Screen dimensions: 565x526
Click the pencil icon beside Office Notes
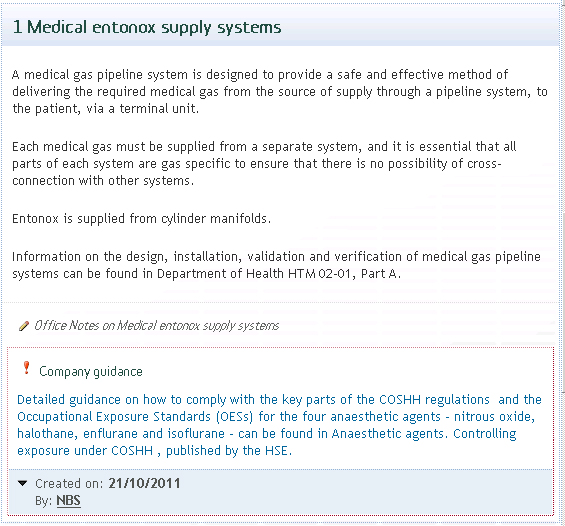pos(24,326)
